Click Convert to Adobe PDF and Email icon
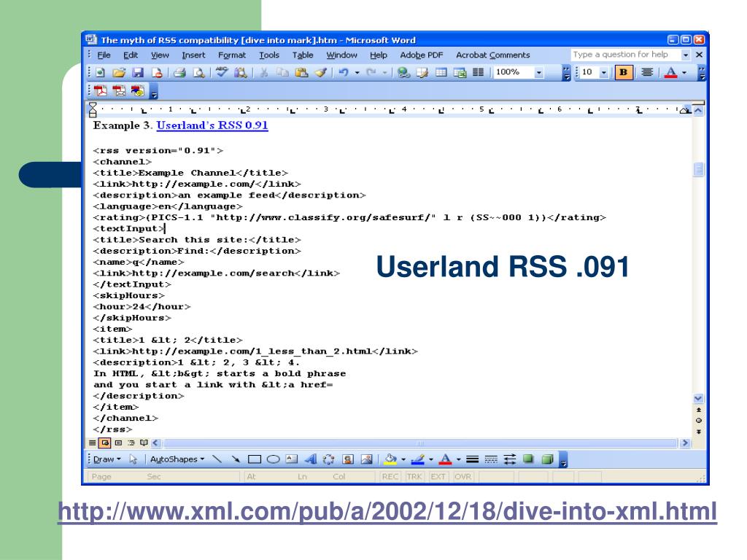This screenshot has height=560, width=747. coord(119,90)
